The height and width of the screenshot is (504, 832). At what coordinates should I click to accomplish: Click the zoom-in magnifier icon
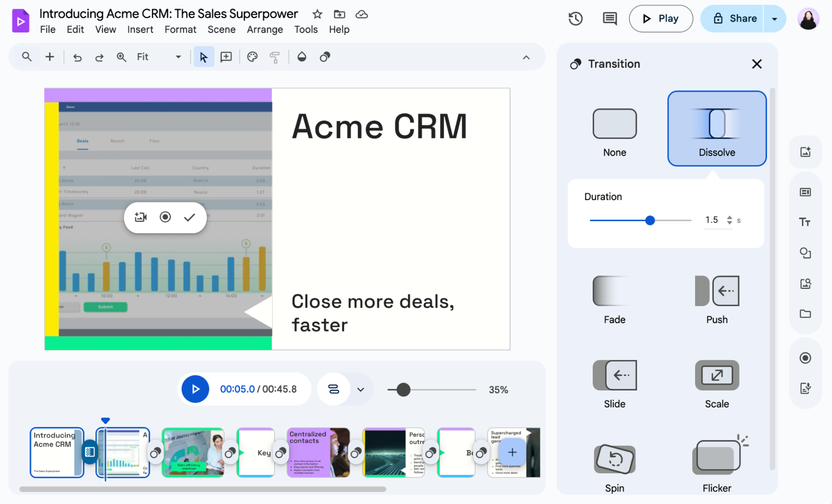click(x=121, y=57)
